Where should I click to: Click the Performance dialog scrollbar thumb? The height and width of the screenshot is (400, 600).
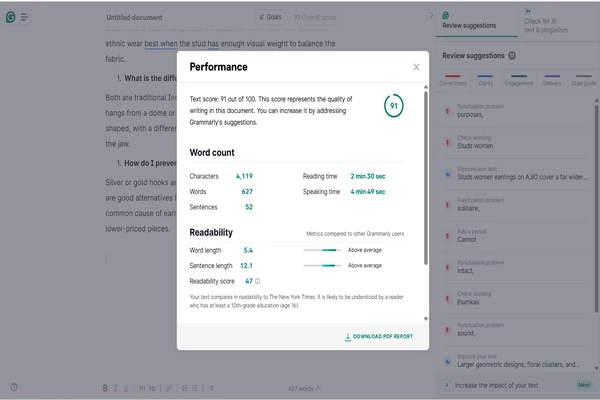coord(426,178)
